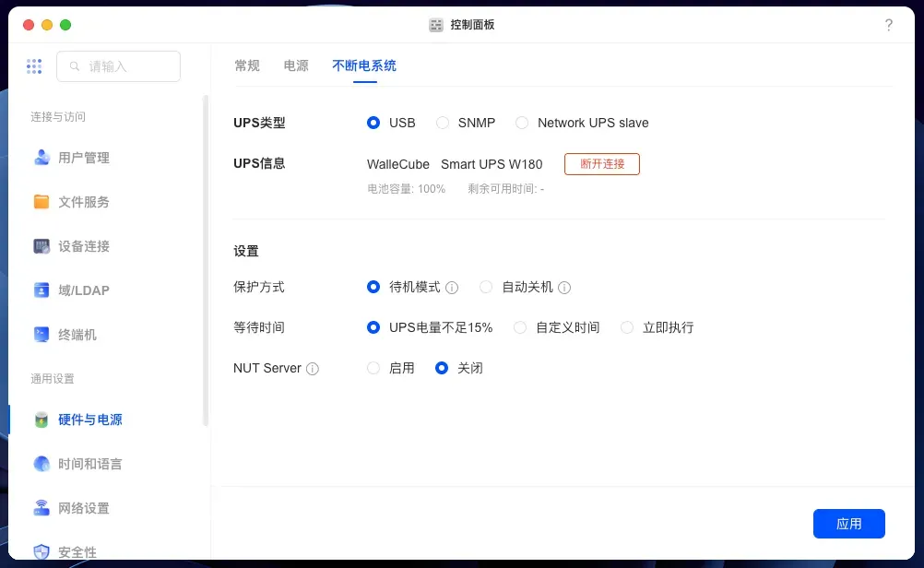The height and width of the screenshot is (568, 924).
Task: Select the 设备连接 device icon
Action: click(x=41, y=246)
